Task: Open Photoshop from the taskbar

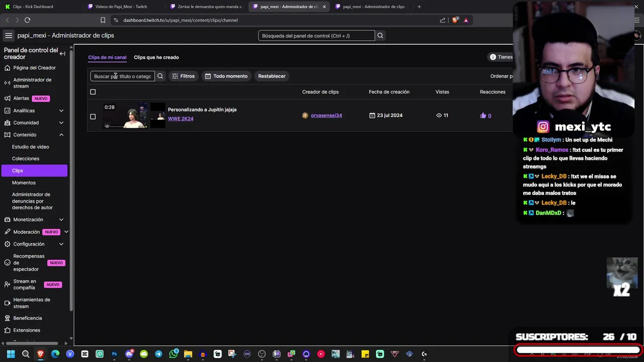Action: tap(114, 354)
